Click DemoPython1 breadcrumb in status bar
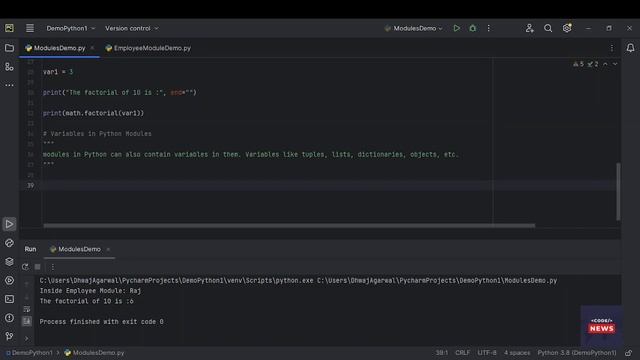 click(29, 353)
